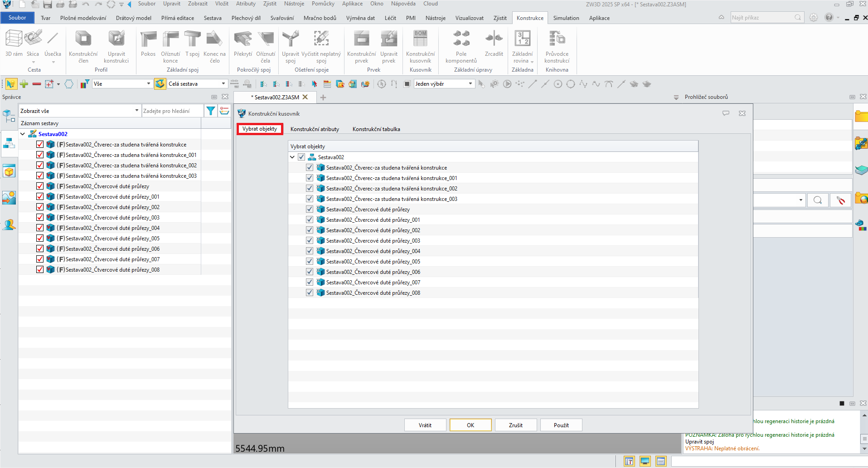The height and width of the screenshot is (468, 868).
Task: Open Konstrukční kusovník BOM tool
Action: 421,46
